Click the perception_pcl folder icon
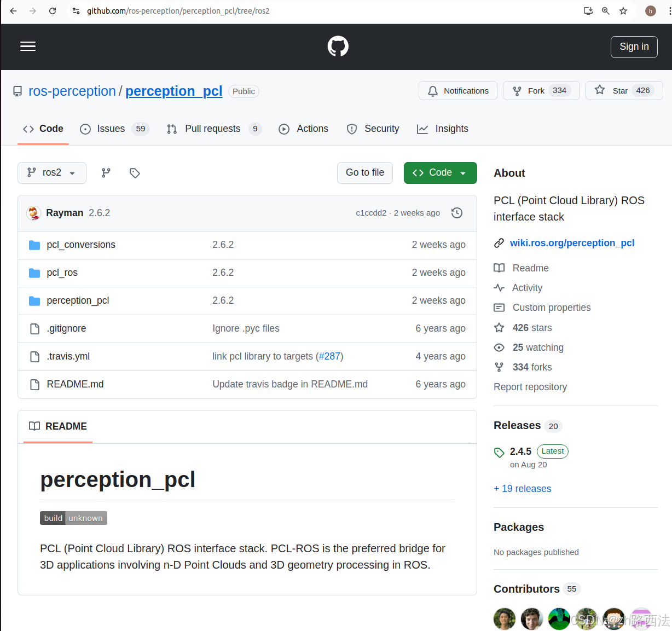The height and width of the screenshot is (631, 672). (34, 301)
